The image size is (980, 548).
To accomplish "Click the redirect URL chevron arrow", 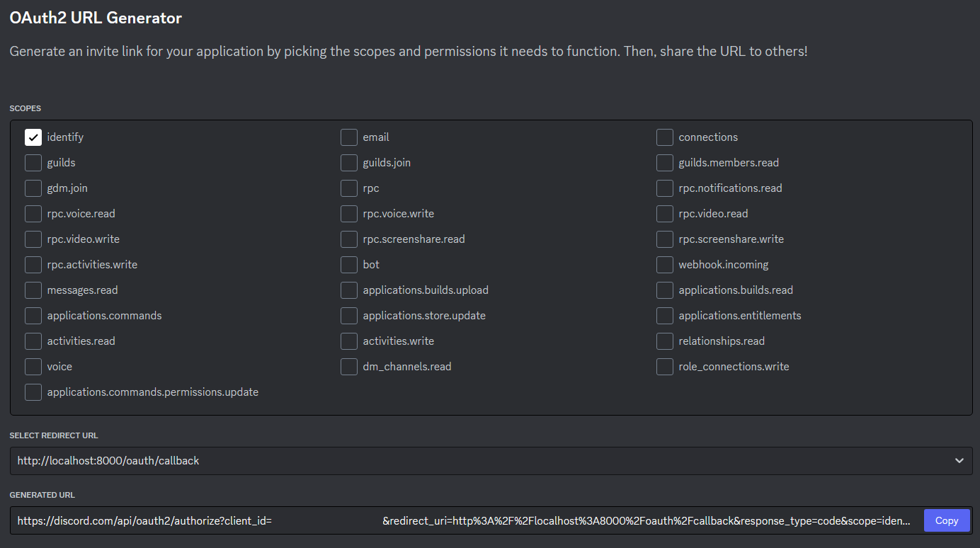I will [x=959, y=461].
